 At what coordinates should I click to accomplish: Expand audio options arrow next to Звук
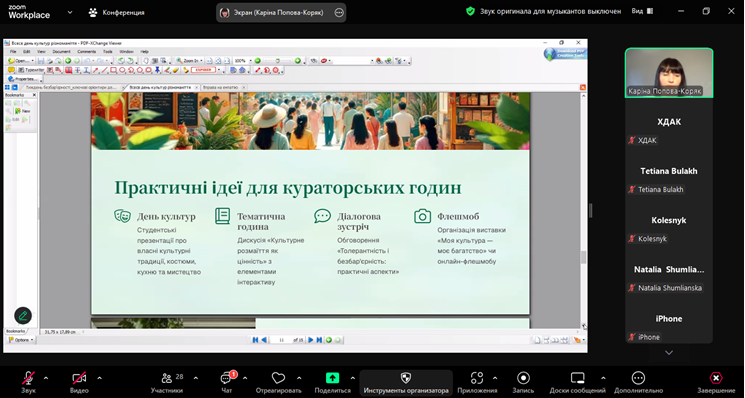46,378
